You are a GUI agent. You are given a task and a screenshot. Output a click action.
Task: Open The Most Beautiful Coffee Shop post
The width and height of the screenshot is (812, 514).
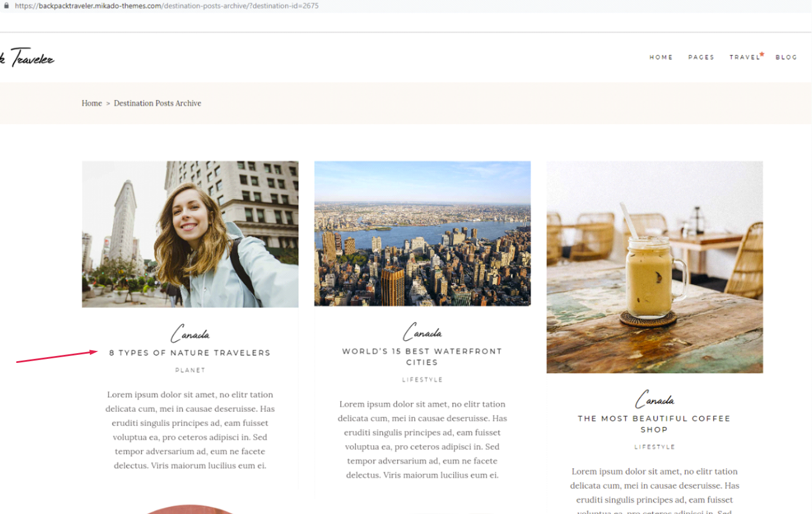[x=654, y=424]
